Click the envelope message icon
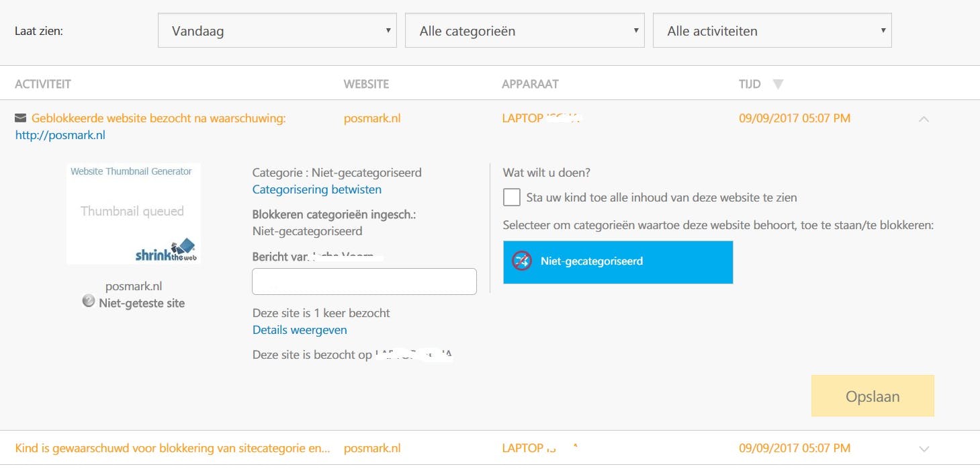This screenshot has height=475, width=980. tap(21, 118)
